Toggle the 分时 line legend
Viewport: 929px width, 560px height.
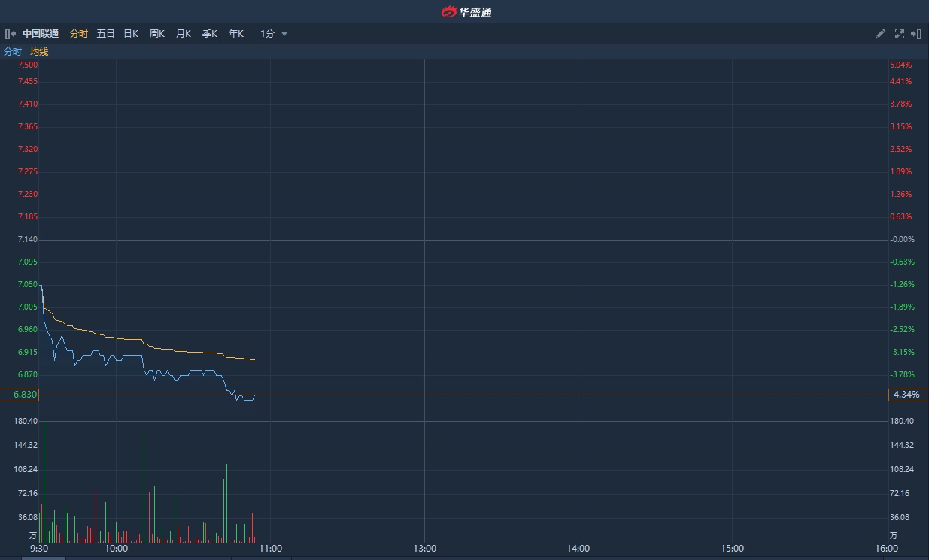[x=13, y=52]
